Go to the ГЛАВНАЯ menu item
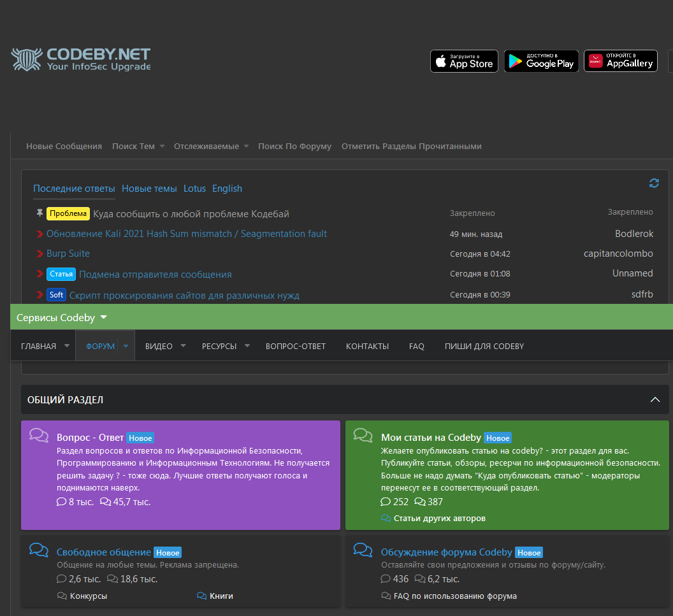673x616 pixels. (x=39, y=346)
